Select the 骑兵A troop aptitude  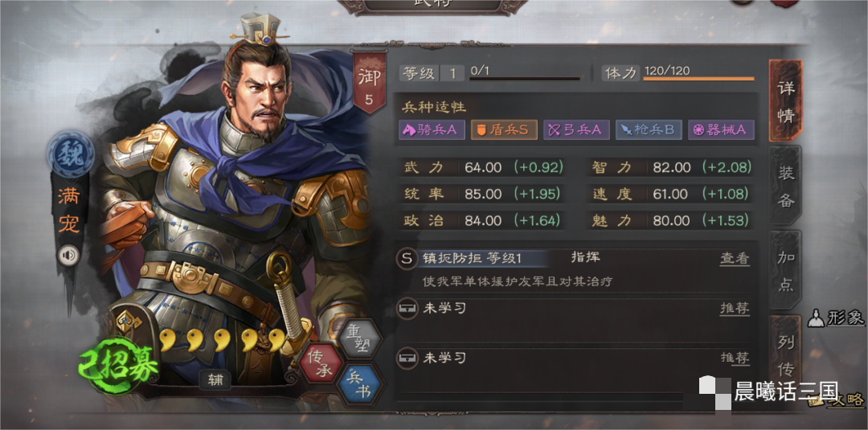(x=432, y=129)
